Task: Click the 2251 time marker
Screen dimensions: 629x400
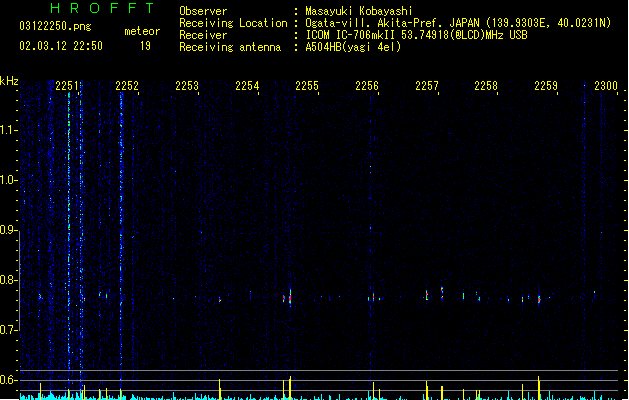Action: pyautogui.click(x=67, y=86)
